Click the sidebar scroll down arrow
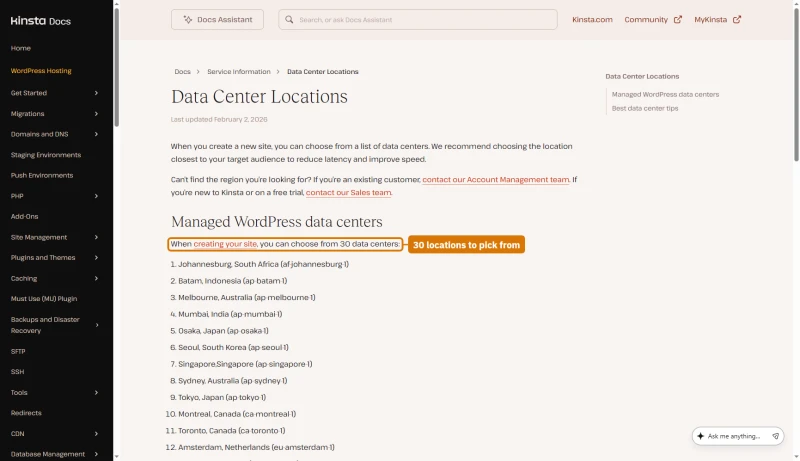Image resolution: width=800 pixels, height=461 pixels. point(116,457)
